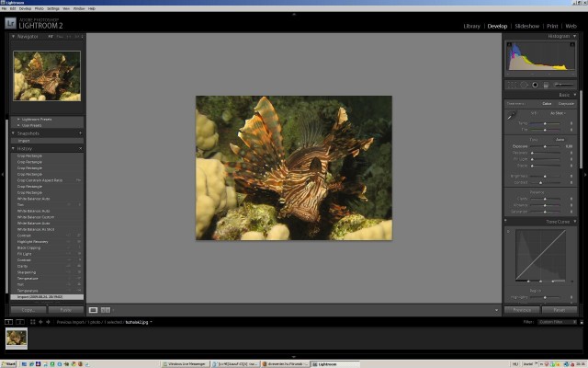
Task: Select the crop overlay tool icon
Action: point(512,85)
